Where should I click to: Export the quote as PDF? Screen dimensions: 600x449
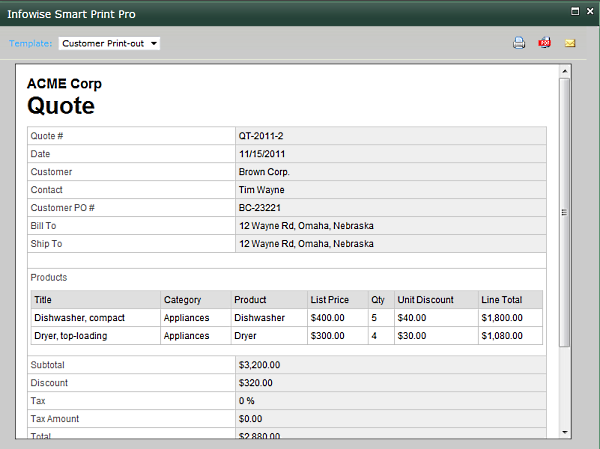pyautogui.click(x=545, y=43)
